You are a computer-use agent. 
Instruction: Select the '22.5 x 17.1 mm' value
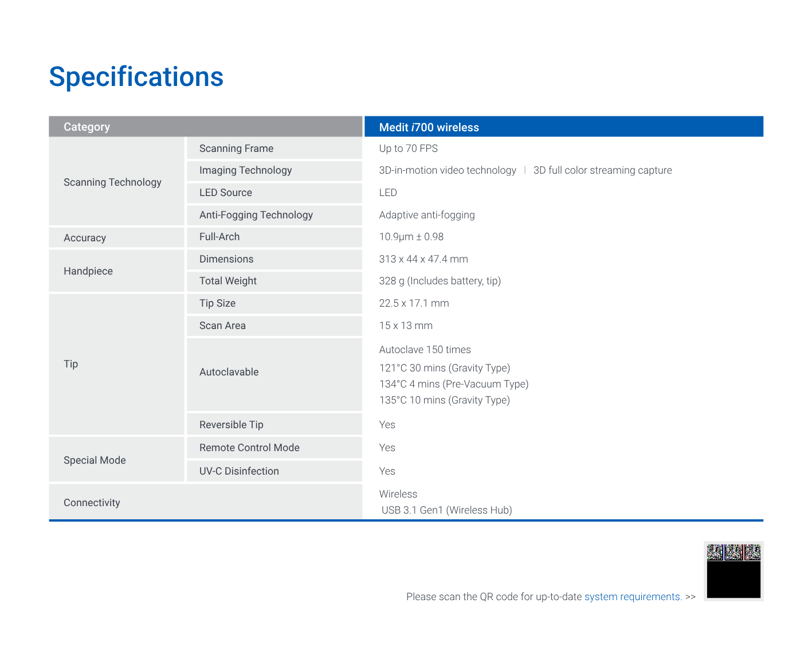414,303
